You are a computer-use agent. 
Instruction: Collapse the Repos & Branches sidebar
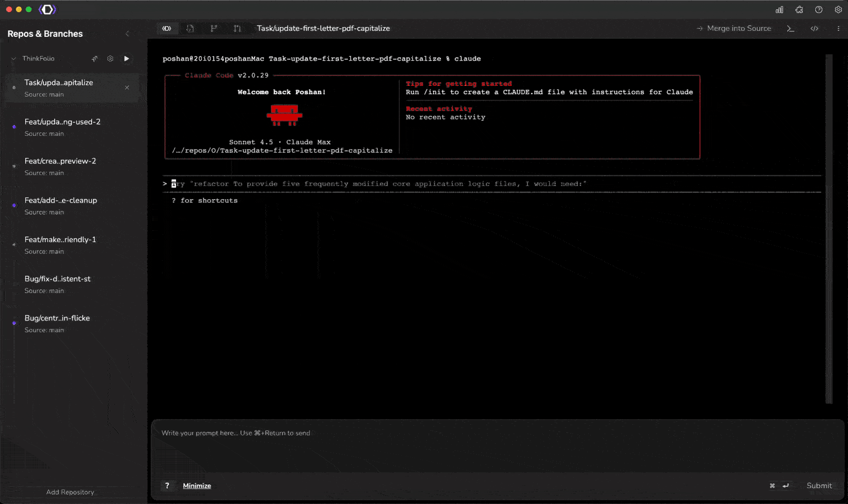pos(127,34)
